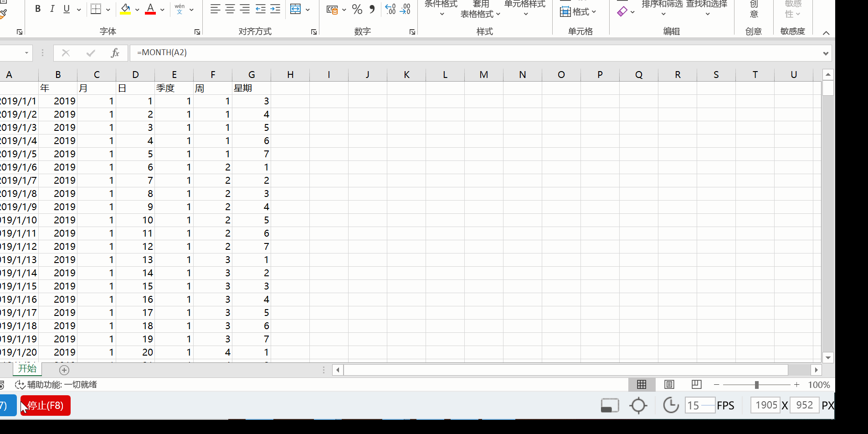Image resolution: width=868 pixels, height=434 pixels.
Task: Apply cell borders button
Action: pyautogui.click(x=96, y=9)
